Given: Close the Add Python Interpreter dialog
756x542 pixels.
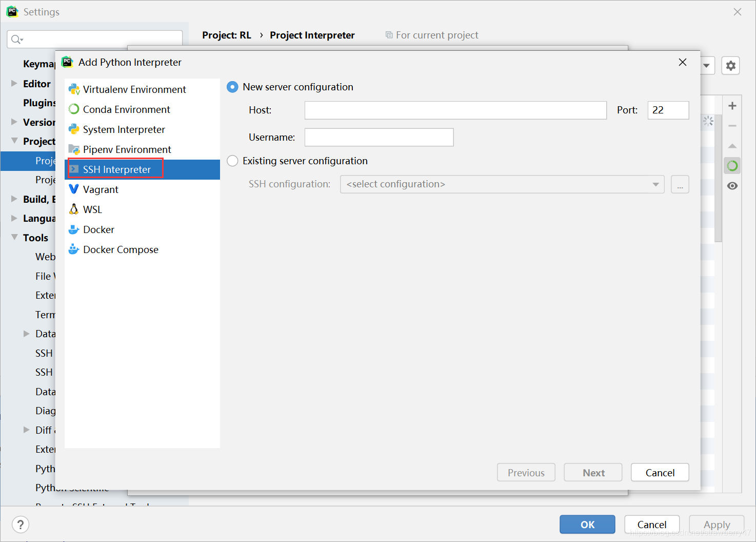Looking at the screenshot, I should tap(683, 62).
